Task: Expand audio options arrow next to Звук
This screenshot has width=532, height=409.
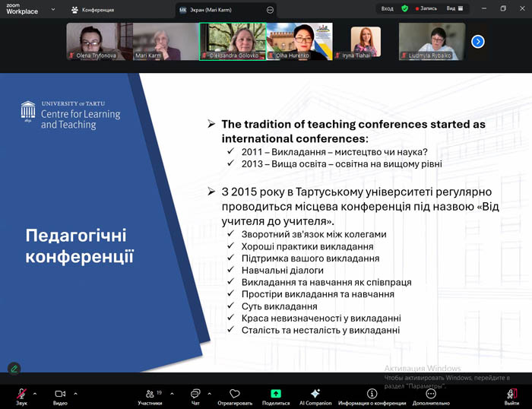Action: (36, 393)
